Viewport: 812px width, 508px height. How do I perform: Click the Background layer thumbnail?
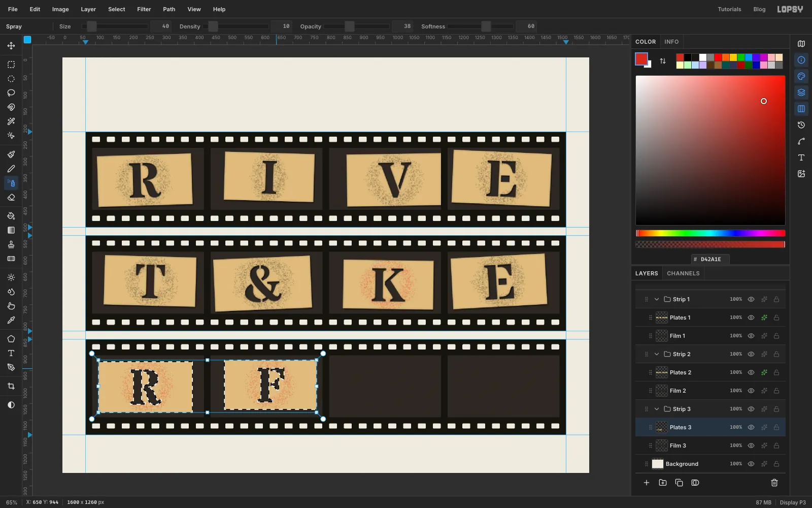pyautogui.click(x=658, y=464)
